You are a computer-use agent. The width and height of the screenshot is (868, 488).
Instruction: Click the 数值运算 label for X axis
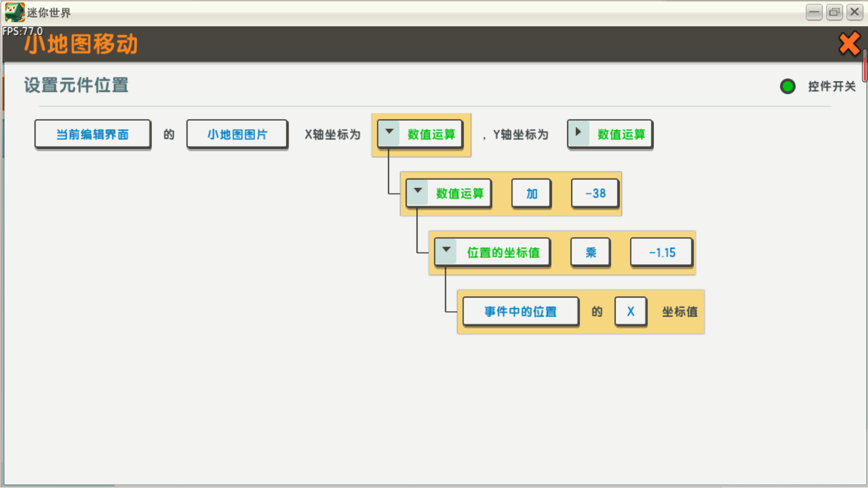(x=431, y=134)
